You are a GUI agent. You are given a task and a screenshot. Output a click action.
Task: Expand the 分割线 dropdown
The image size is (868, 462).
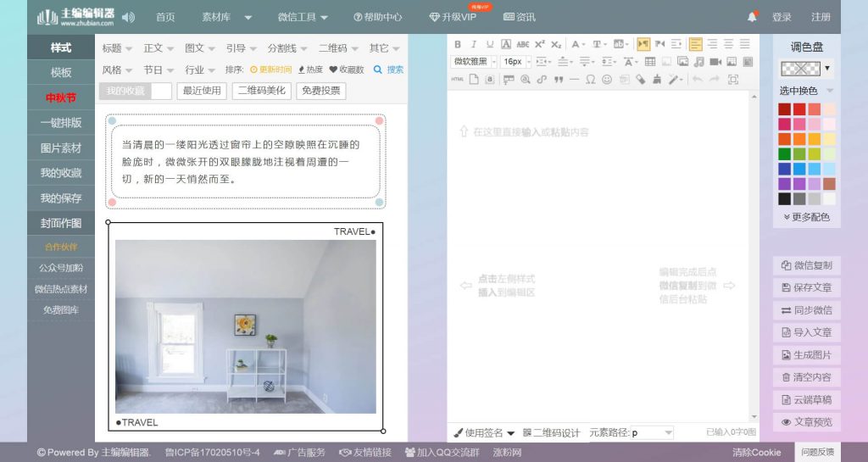(287, 48)
